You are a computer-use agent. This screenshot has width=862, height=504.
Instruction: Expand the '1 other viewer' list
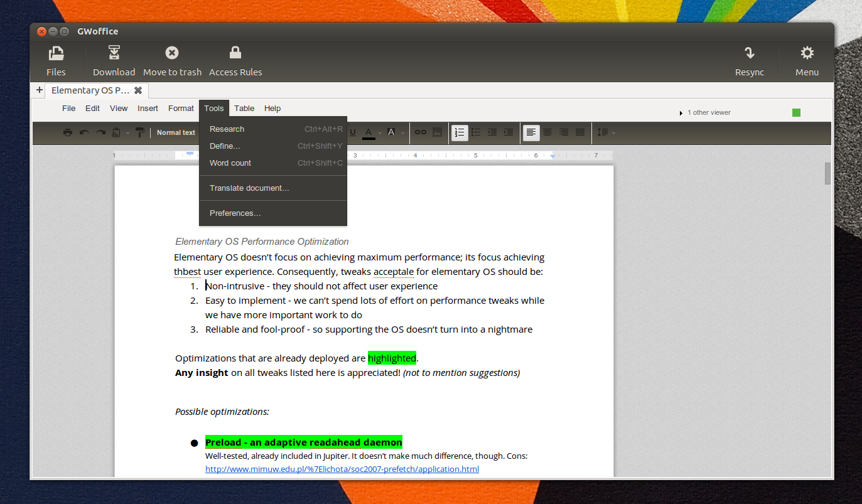point(705,113)
